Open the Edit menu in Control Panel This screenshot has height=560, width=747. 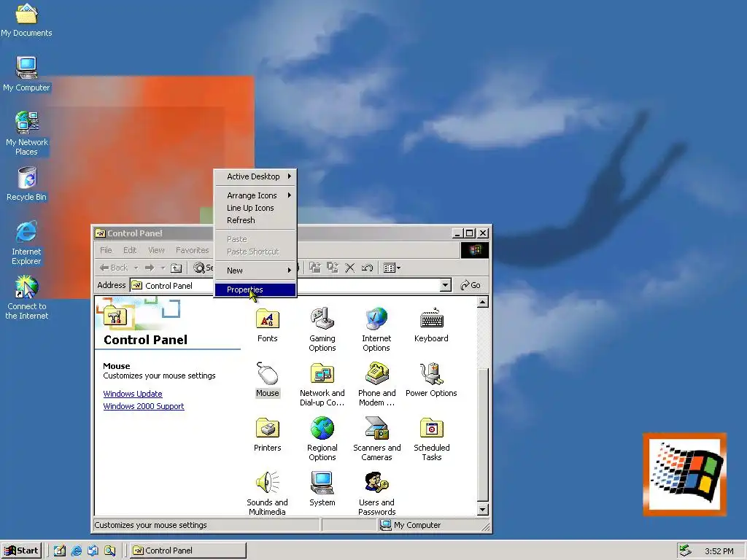(130, 250)
